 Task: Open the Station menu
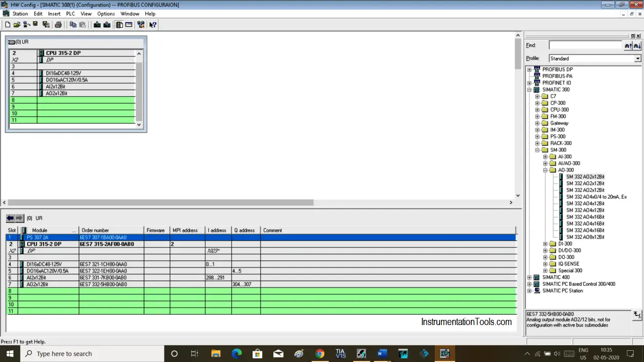[20, 14]
